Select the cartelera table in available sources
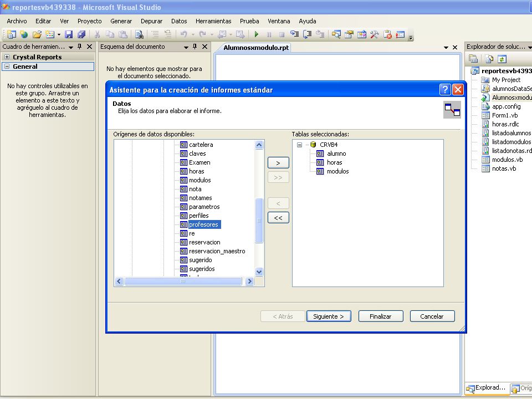This screenshot has height=399, width=532. pyautogui.click(x=201, y=145)
